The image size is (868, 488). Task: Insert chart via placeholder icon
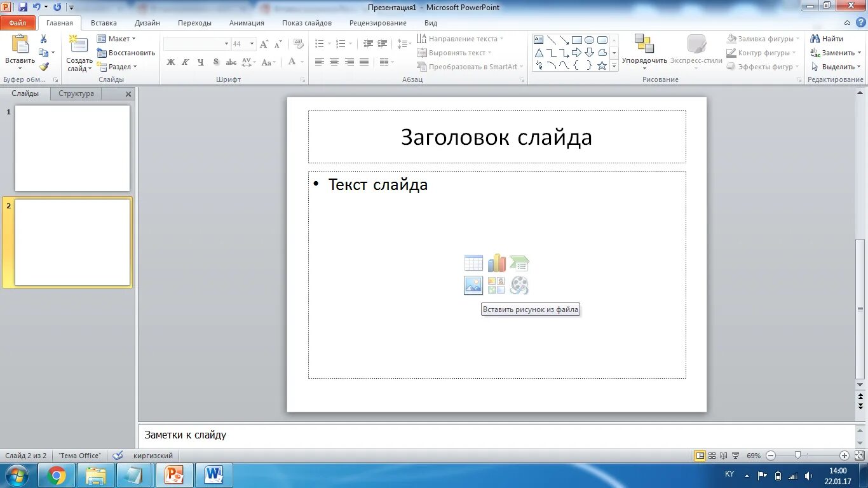496,263
